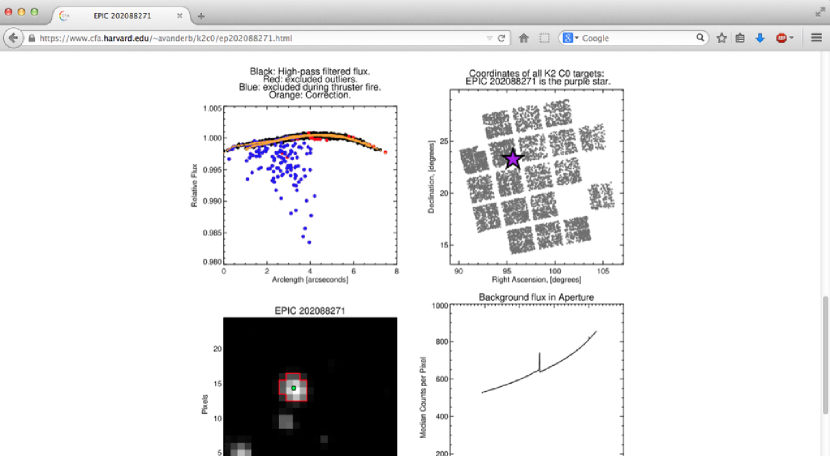Click the Adblock stop-sign icon
This screenshot has width=830, height=456.
pyautogui.click(x=781, y=38)
